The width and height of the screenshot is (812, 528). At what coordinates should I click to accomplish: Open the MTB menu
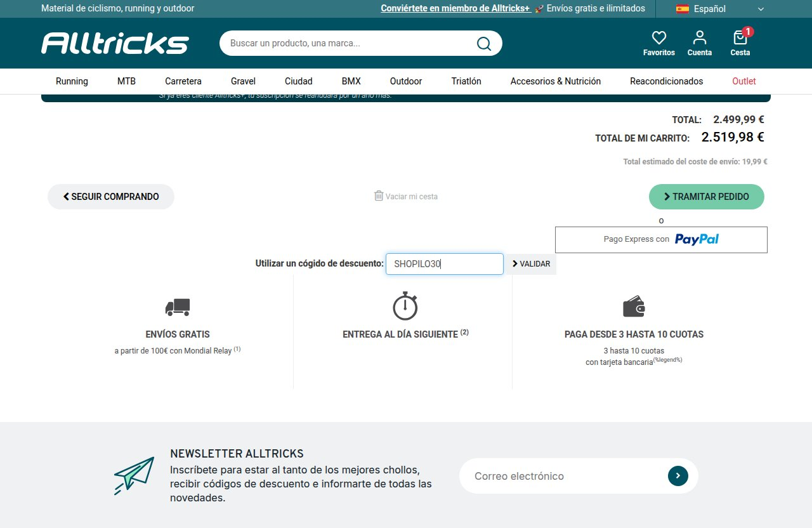click(126, 81)
